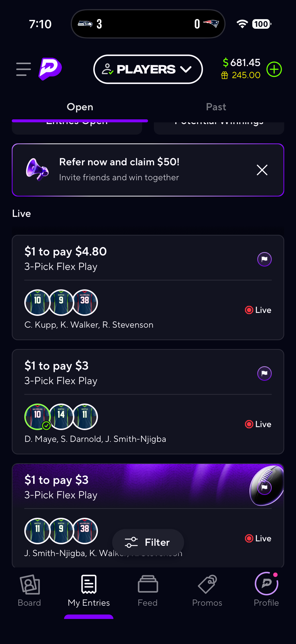
Task: Select My Entries in bottom navigation
Action: pos(89,590)
